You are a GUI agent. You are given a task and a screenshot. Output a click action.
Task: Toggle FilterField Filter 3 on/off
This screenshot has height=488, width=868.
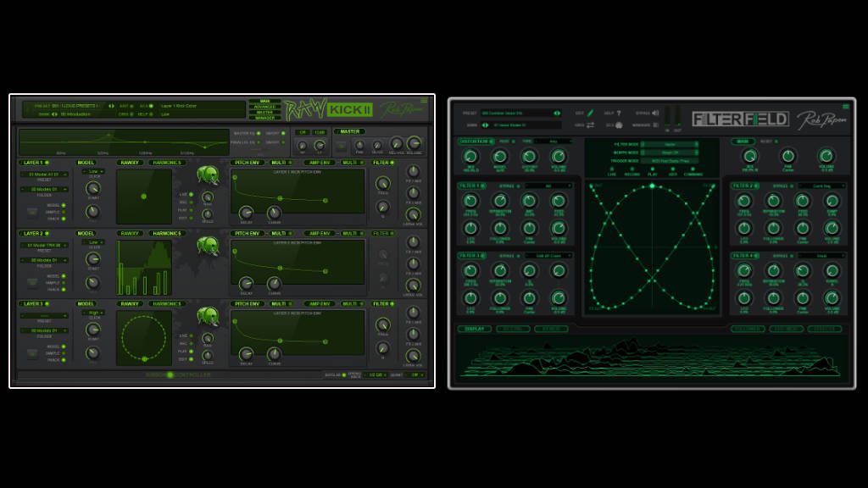[x=482, y=256]
